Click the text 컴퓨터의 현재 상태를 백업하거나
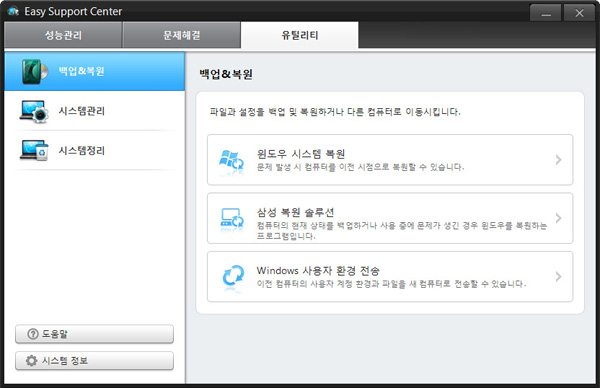The height and width of the screenshot is (388, 600). pos(401,230)
